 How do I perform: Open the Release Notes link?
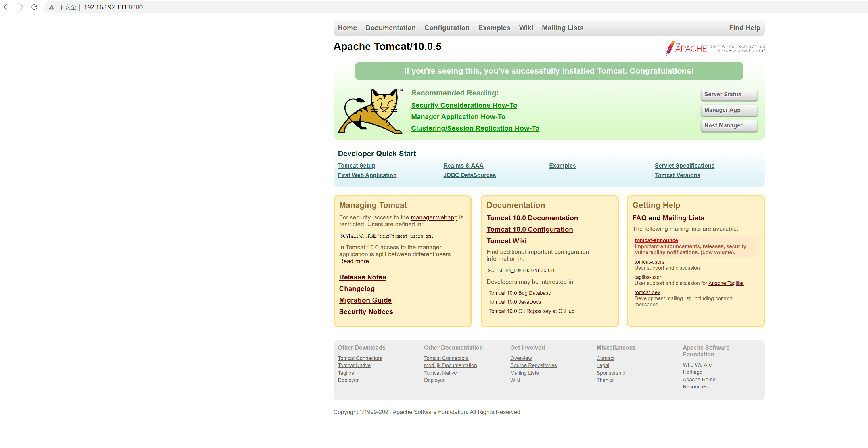363,277
